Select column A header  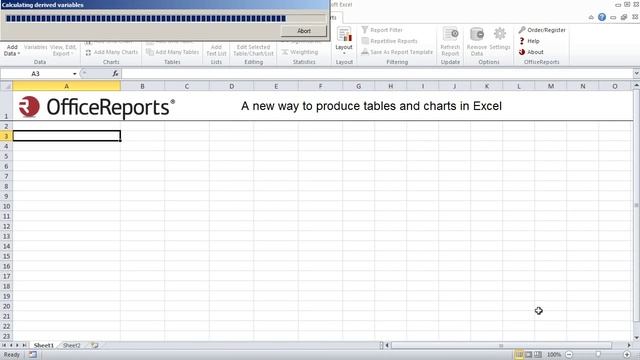pos(67,86)
